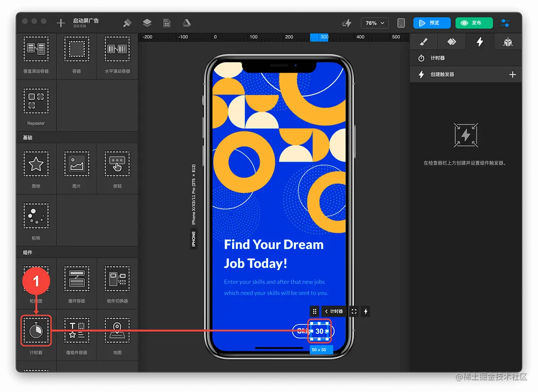Click the back chevron 计时器 breadcrumb on canvas

point(334,311)
